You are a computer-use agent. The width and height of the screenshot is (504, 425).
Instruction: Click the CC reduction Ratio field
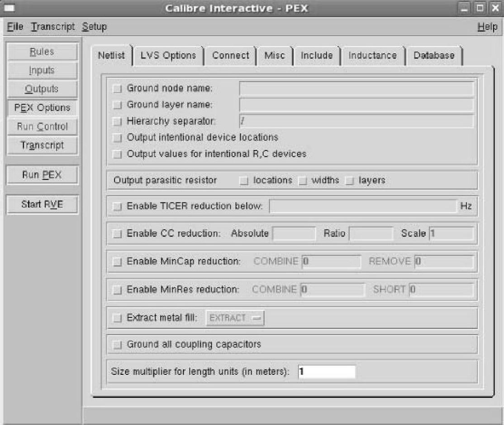pos(371,234)
